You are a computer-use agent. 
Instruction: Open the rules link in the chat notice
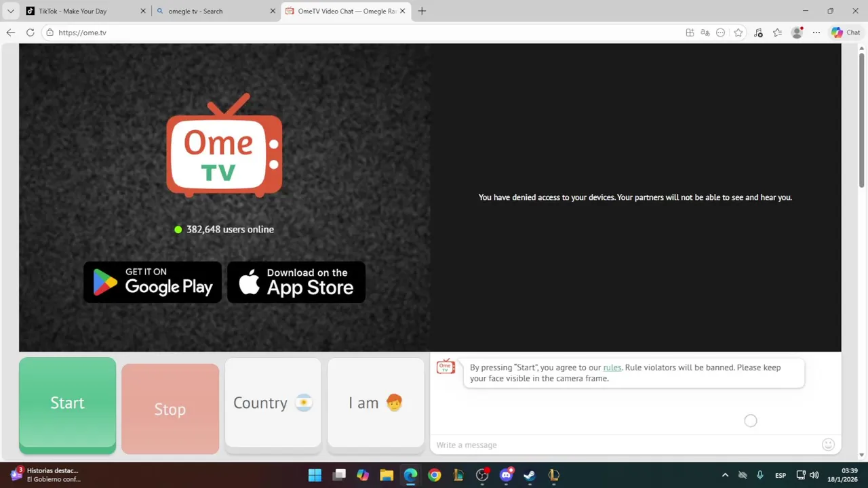pos(612,367)
